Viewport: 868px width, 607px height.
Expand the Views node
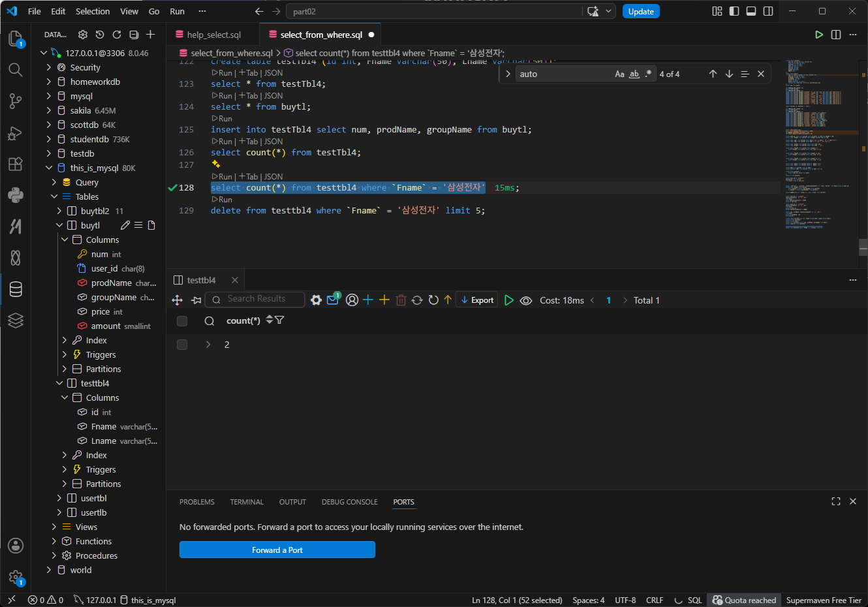(54, 527)
